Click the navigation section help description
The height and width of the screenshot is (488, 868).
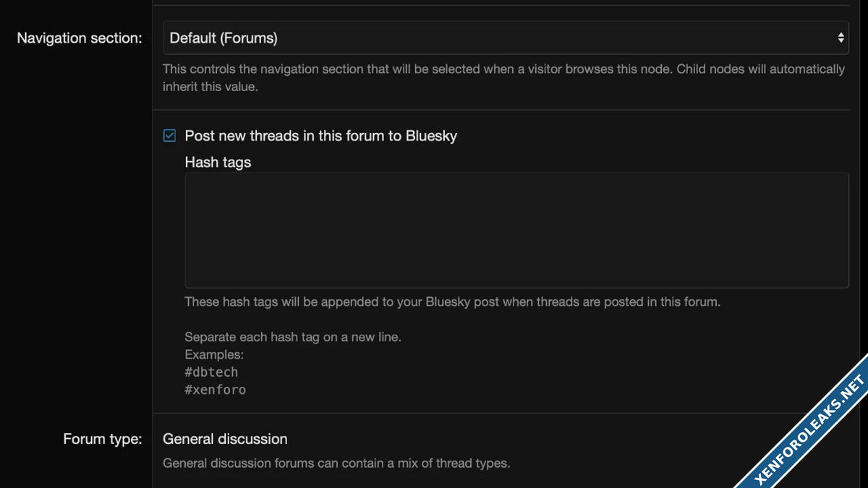pyautogui.click(x=503, y=77)
